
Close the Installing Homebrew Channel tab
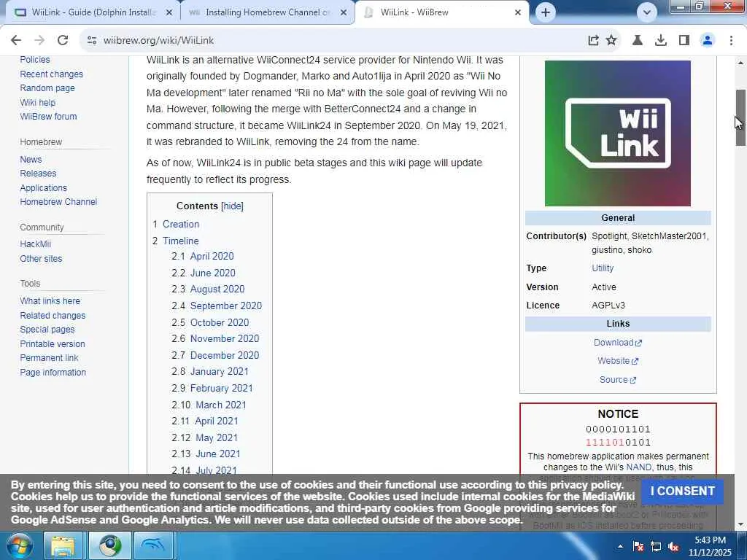344,13
